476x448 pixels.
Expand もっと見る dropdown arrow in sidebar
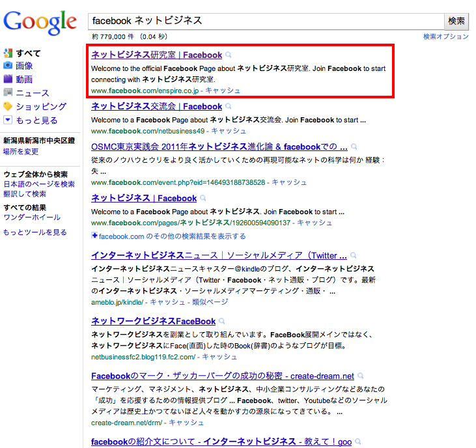click(x=8, y=120)
